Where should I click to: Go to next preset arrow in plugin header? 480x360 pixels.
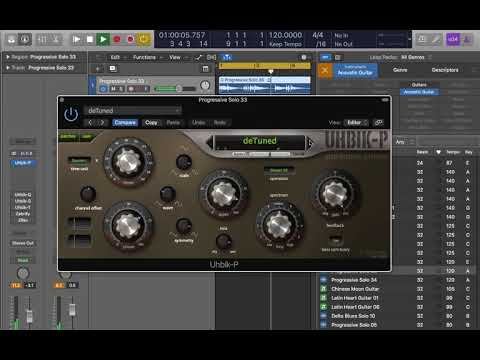[x=102, y=122]
